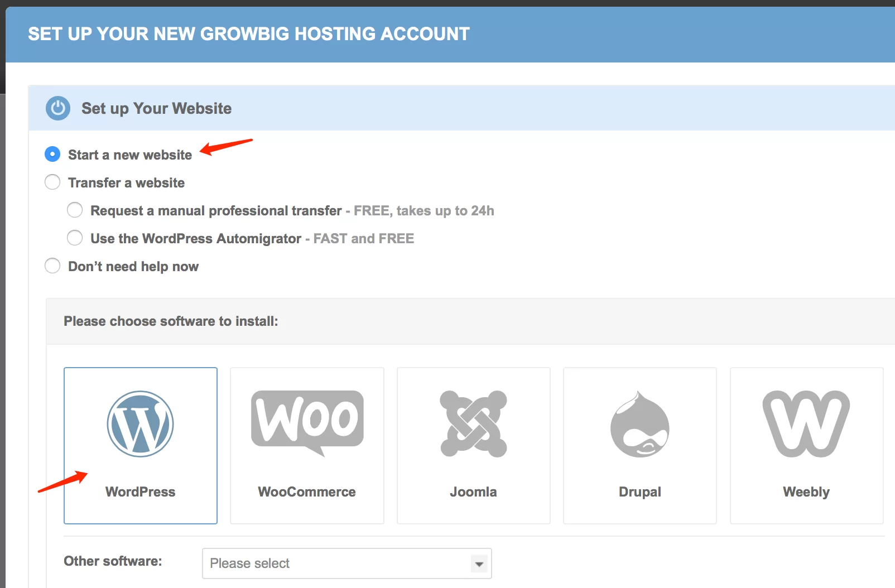The height and width of the screenshot is (588, 895).
Task: Click the WordPress card label
Action: [140, 492]
